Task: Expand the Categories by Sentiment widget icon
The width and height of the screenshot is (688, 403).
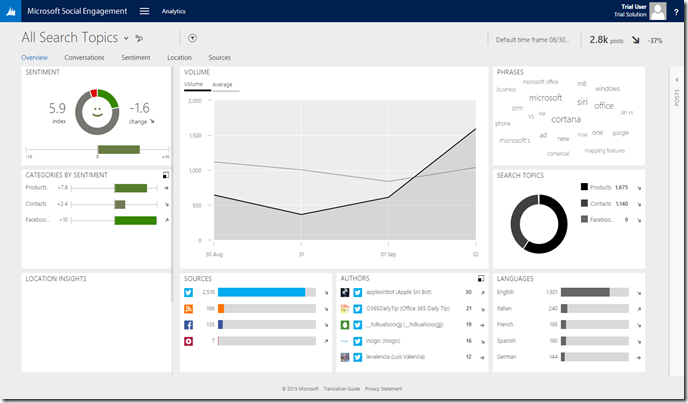Action: [166, 175]
